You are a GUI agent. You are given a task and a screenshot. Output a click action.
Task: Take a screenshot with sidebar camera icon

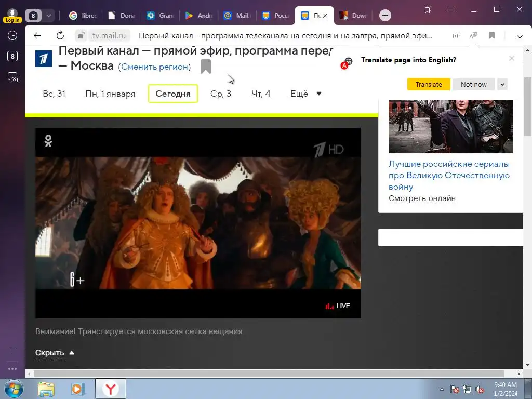(x=12, y=77)
